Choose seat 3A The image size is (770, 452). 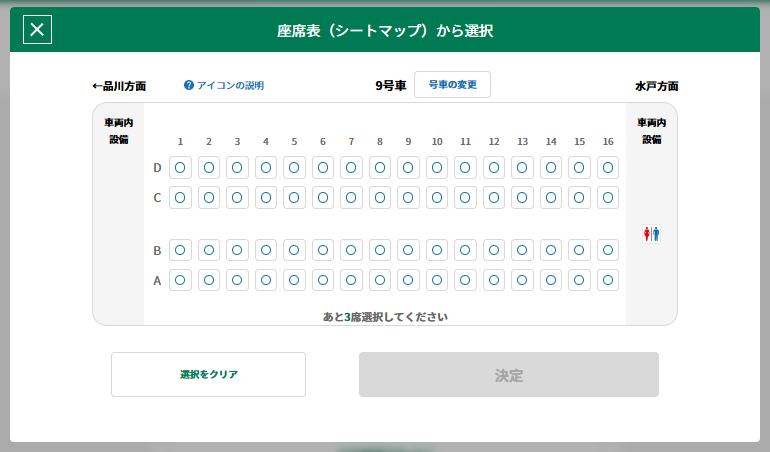coord(237,280)
